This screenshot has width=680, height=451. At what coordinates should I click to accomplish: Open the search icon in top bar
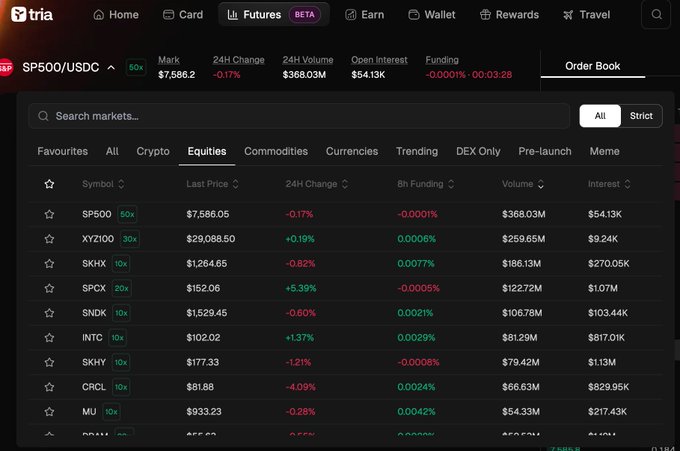click(x=656, y=14)
